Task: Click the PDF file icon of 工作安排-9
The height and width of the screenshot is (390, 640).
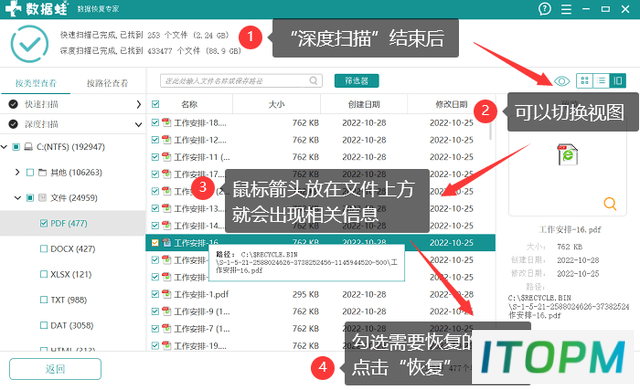Action: [167, 311]
